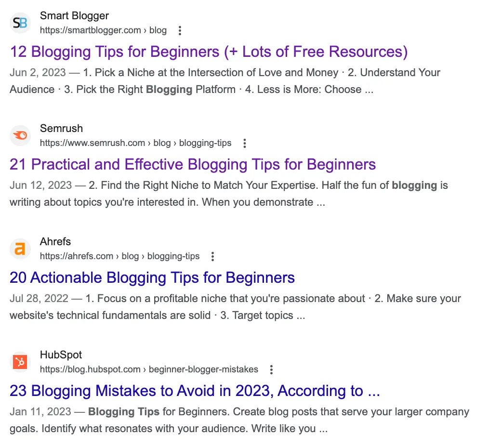Open the three-dot menu beside ahrefs.com URL
The height and width of the screenshot is (448, 501).
coord(213,256)
